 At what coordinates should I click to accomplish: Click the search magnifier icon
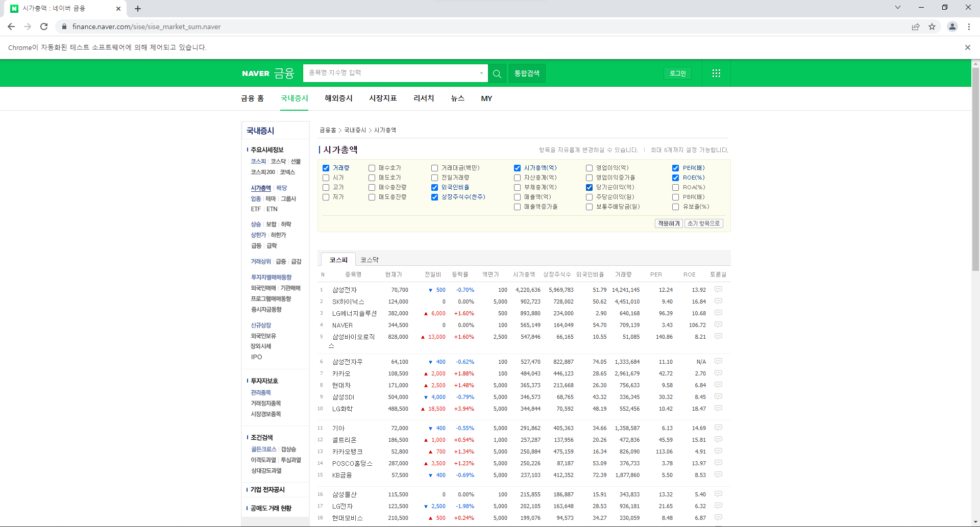tap(497, 73)
